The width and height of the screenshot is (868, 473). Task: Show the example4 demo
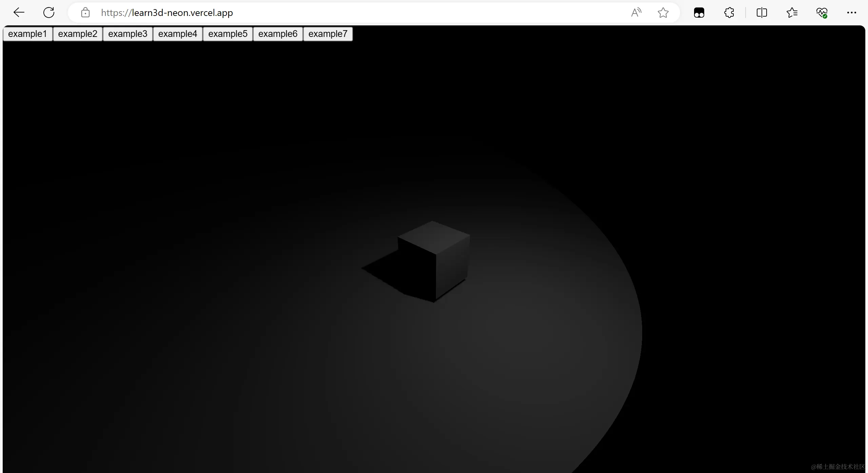[x=178, y=34]
